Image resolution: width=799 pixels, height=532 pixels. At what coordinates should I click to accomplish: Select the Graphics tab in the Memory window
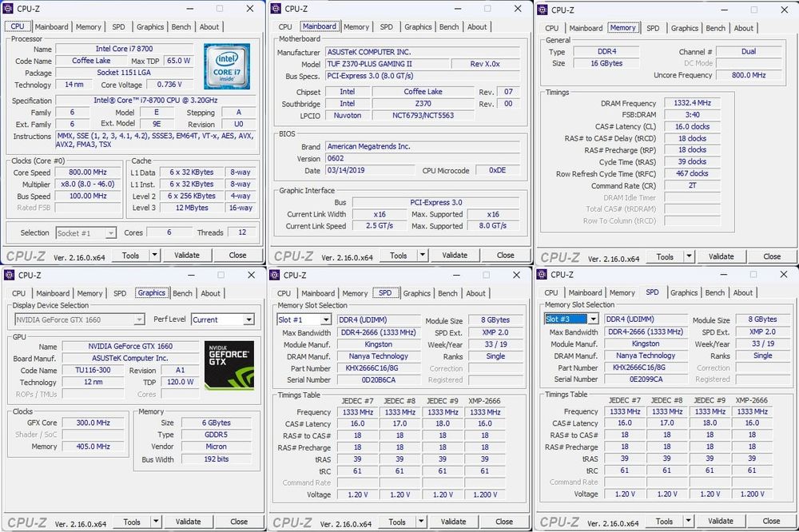[685, 28]
